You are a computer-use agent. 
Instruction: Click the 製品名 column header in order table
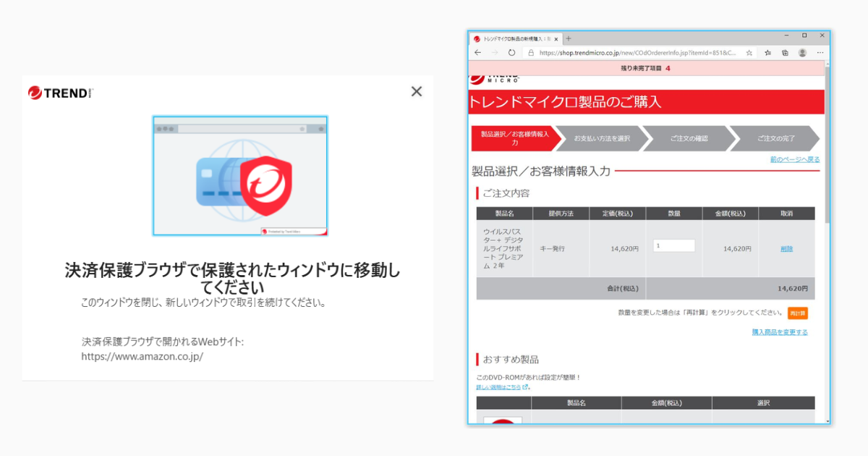click(x=504, y=214)
